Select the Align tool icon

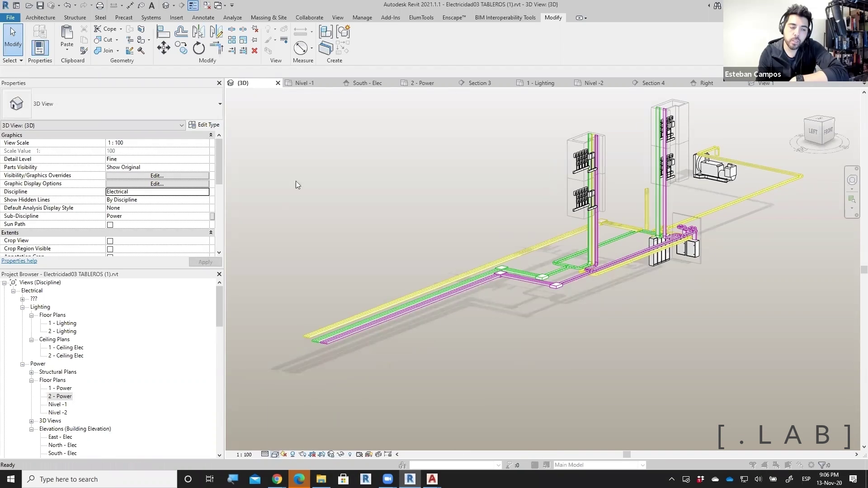point(163,32)
